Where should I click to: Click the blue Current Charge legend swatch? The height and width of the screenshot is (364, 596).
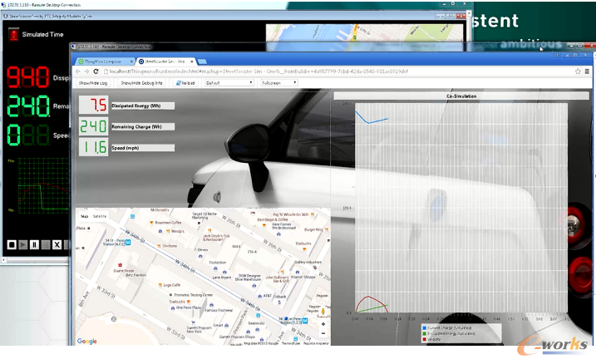424,328
